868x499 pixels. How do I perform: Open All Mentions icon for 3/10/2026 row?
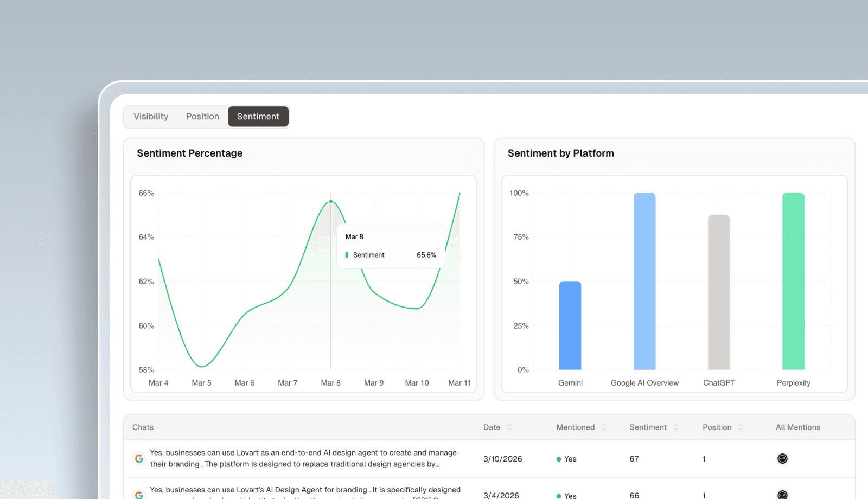coord(782,459)
